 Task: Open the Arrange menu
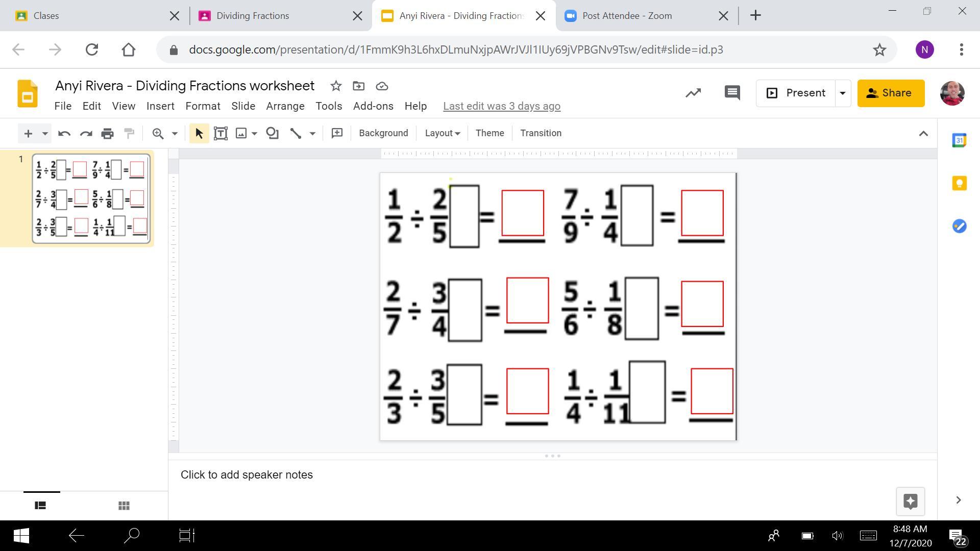tap(285, 106)
